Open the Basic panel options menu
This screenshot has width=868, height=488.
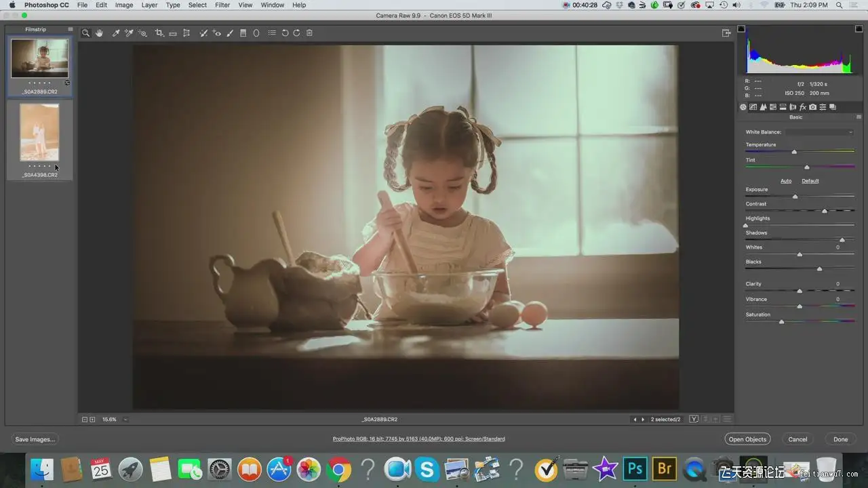tap(857, 117)
